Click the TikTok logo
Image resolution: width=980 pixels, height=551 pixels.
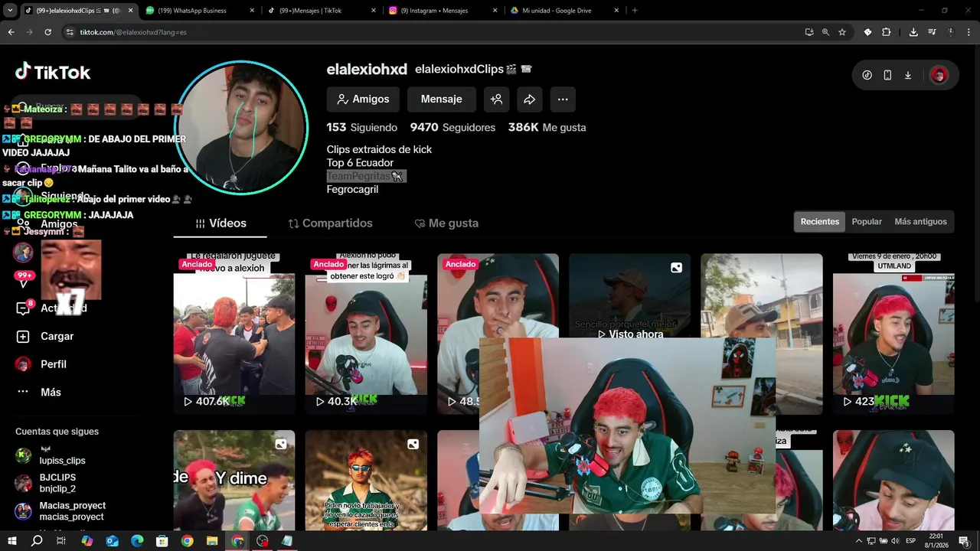coord(53,73)
